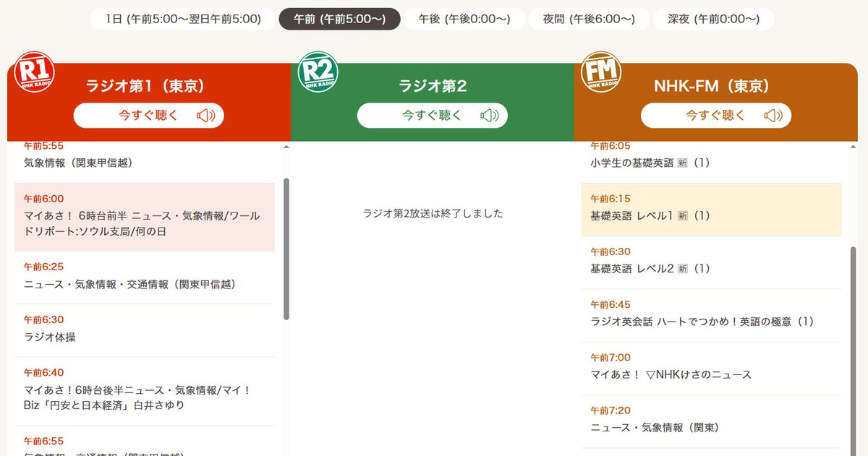Click the ラジオ第1 schedule scrollbar thumb
Image resolution: width=868 pixels, height=456 pixels.
click(x=286, y=249)
